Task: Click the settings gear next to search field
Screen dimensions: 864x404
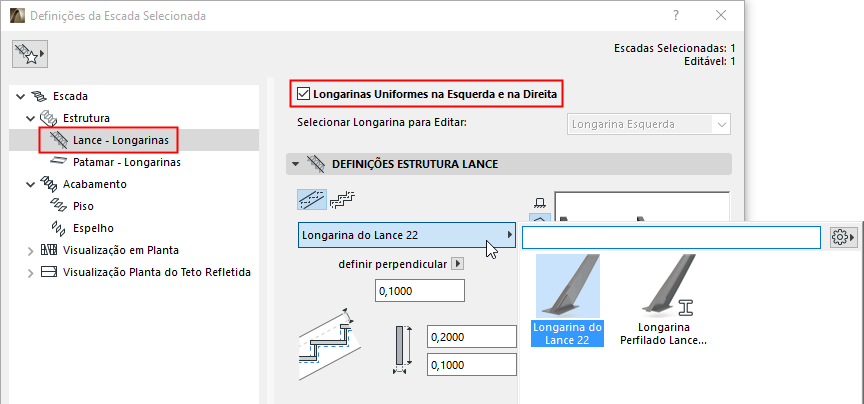Action: [x=840, y=237]
